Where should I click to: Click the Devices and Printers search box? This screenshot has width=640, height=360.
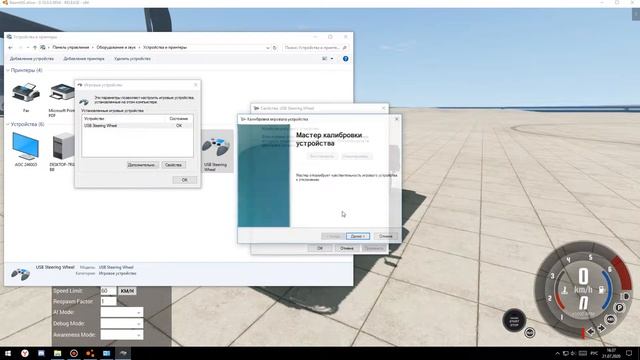point(315,48)
